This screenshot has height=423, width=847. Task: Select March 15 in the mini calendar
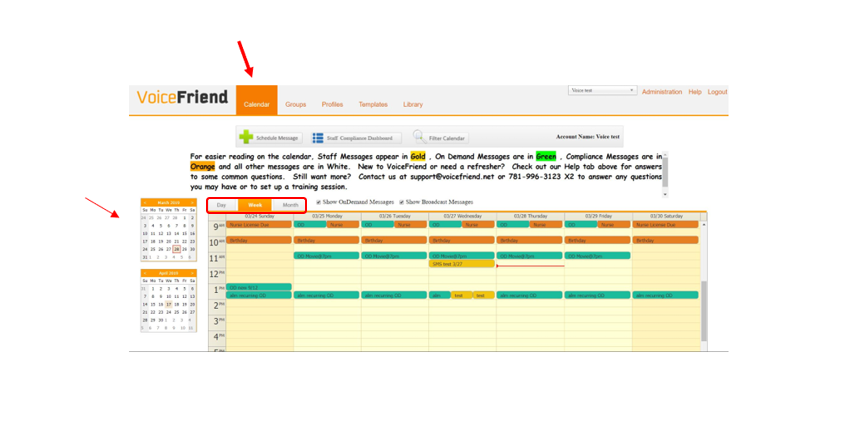tap(185, 233)
